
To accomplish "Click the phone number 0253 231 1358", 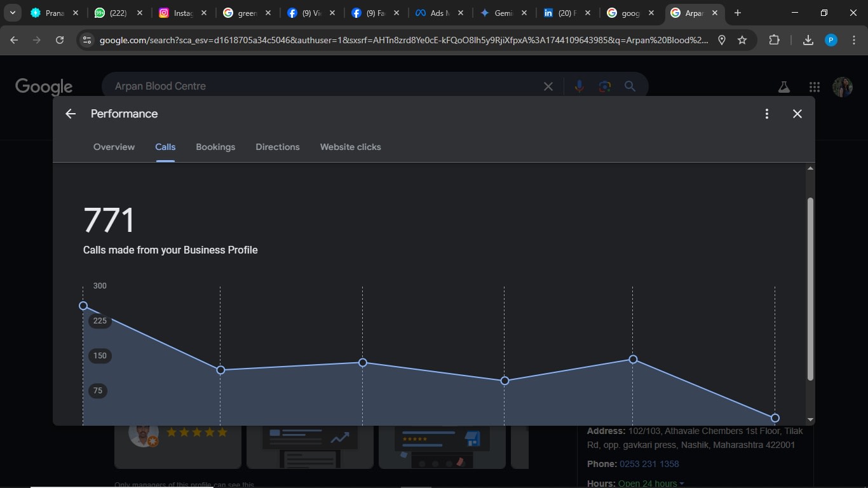I will 649,464.
